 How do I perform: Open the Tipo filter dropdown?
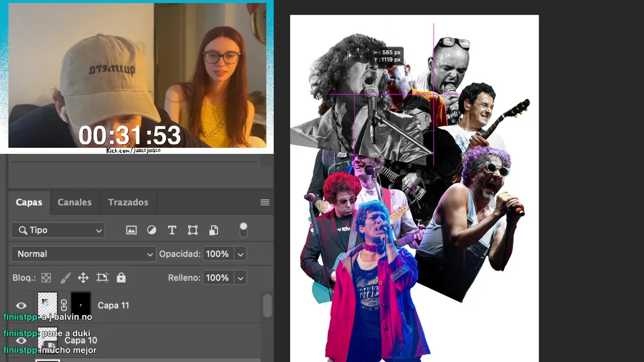58,230
